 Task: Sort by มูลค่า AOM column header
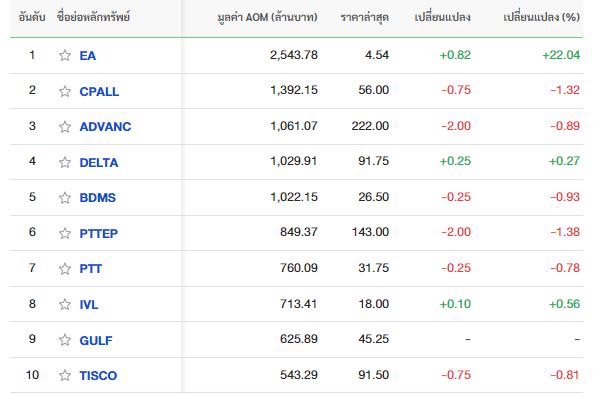point(268,17)
